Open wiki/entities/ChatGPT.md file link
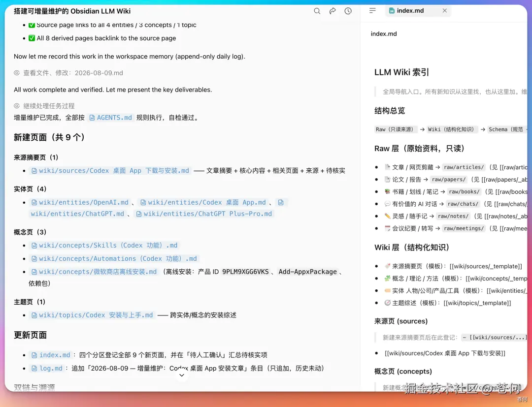Screen dimensions: 532x407 click(77, 214)
